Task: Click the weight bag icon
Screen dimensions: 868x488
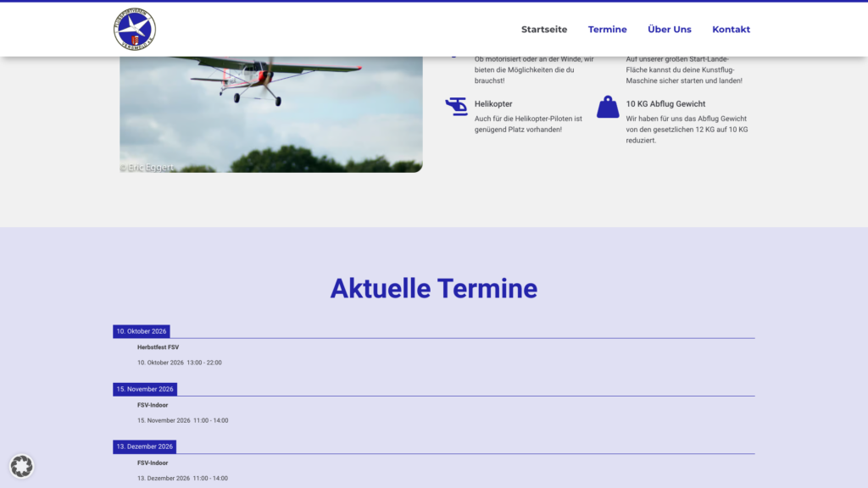Action: coord(608,106)
